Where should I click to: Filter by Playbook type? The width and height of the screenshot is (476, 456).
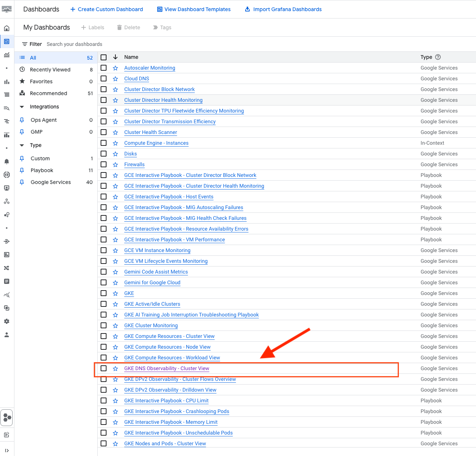(56, 170)
